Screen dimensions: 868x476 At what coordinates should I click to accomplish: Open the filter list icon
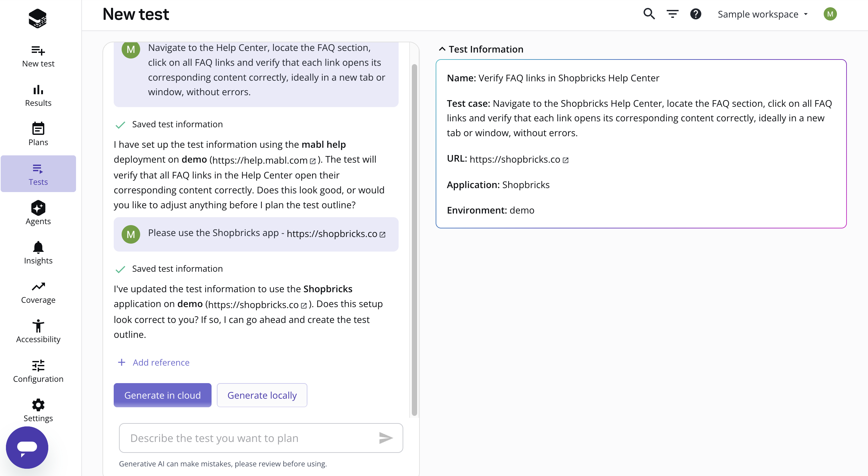[672, 14]
